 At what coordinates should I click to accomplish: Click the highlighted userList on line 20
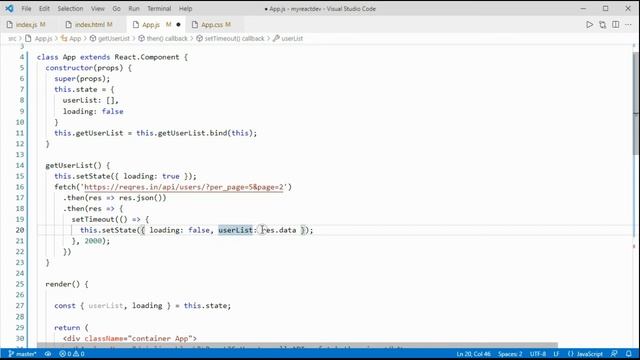[x=236, y=230]
